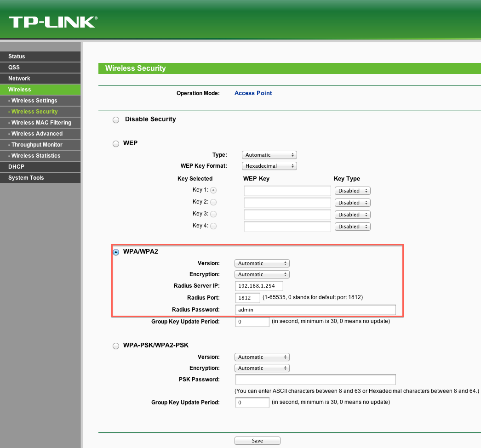481x448 pixels.
Task: Choose Key 3 radio button
Action: pyautogui.click(x=213, y=214)
